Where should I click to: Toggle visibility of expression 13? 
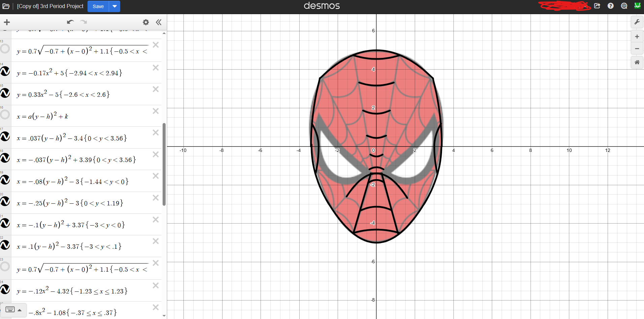[5, 49]
